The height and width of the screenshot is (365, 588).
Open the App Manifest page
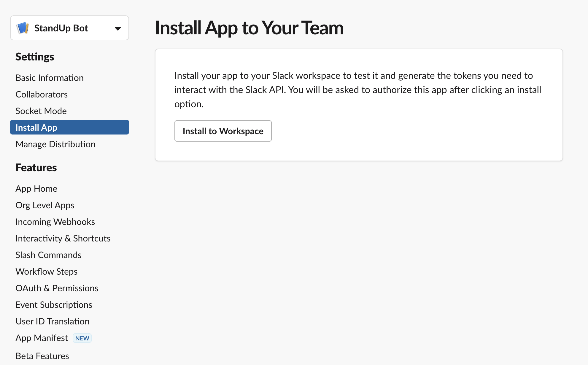pyautogui.click(x=42, y=338)
